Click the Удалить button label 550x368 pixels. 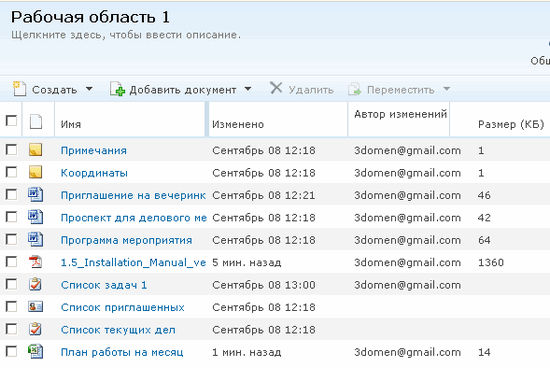(x=311, y=90)
